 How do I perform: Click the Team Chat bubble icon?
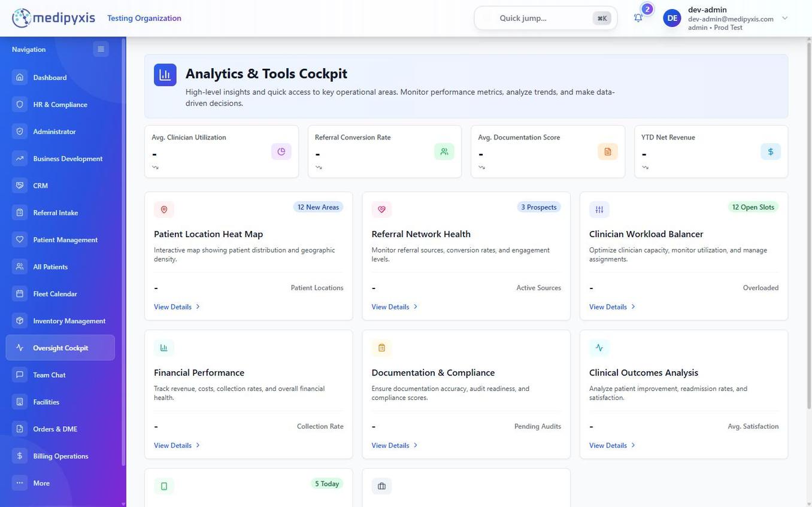coord(20,375)
